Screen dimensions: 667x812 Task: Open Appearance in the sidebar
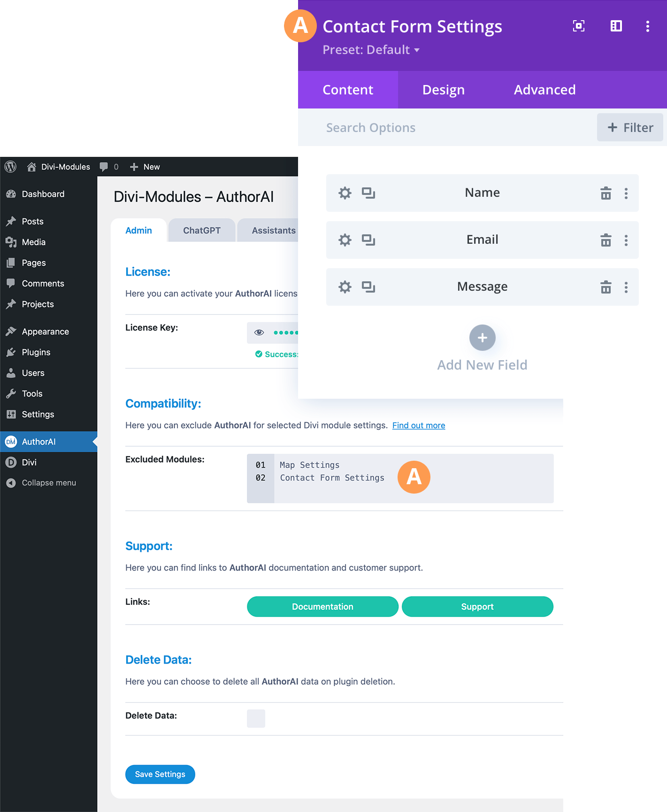(x=48, y=332)
